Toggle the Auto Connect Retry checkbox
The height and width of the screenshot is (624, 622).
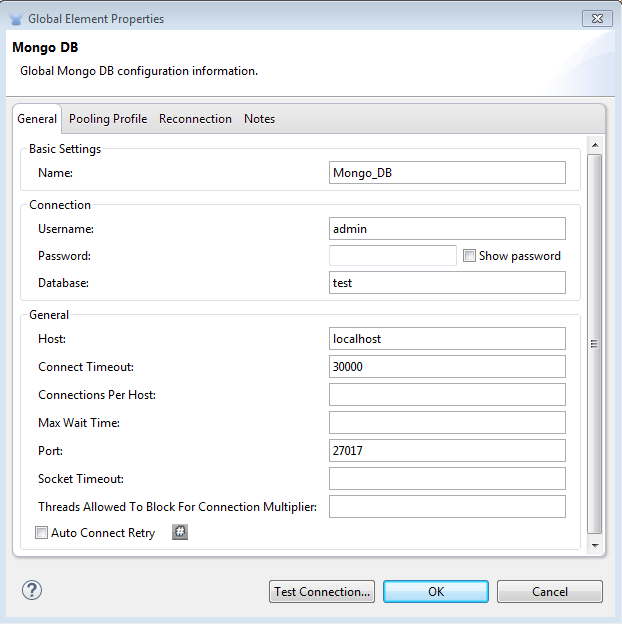41,532
